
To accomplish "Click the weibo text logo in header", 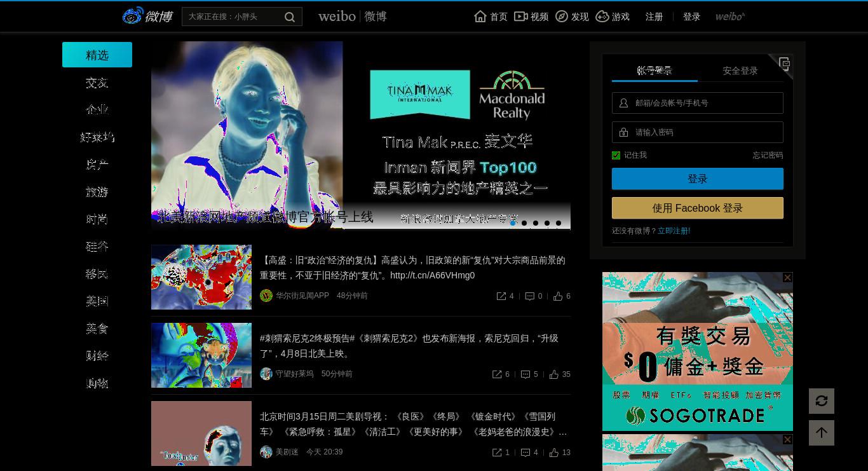I will 353,17.
